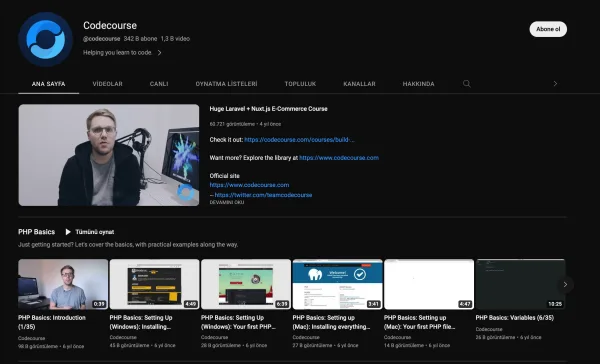Click title 'PHP Basics: Setting Up (Windows): Your first PHP...'

click(238, 322)
